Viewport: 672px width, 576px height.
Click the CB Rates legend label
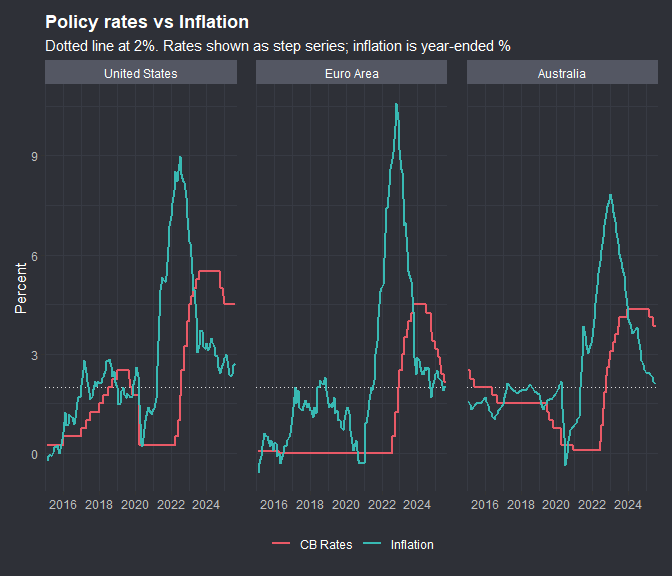[x=325, y=544]
